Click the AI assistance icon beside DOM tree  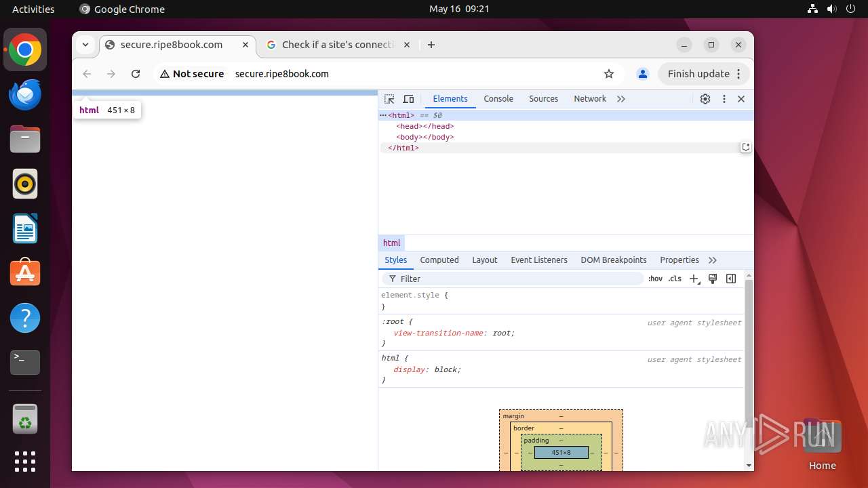pos(746,147)
